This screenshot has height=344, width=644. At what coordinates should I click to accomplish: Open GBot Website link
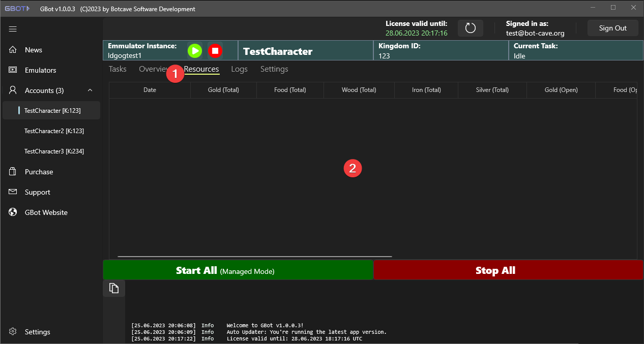(x=46, y=212)
